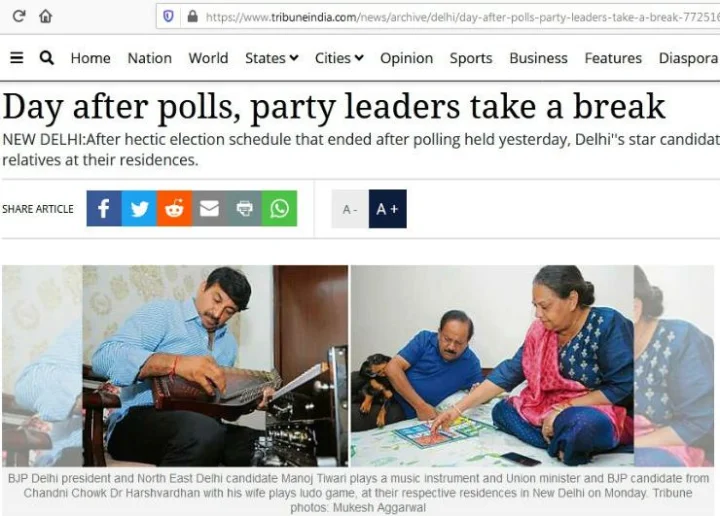Reload the page with the refresh icon

click(18, 17)
